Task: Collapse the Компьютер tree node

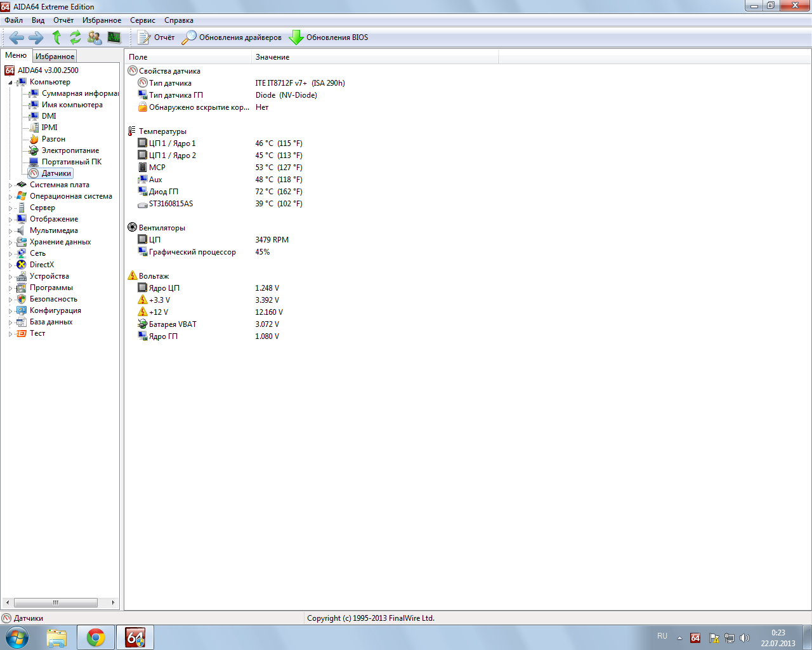Action: [x=10, y=83]
